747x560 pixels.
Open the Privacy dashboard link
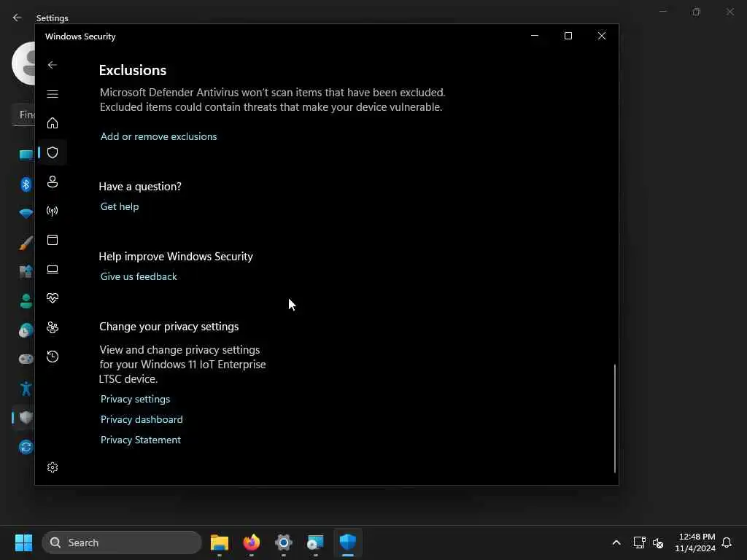(x=142, y=419)
